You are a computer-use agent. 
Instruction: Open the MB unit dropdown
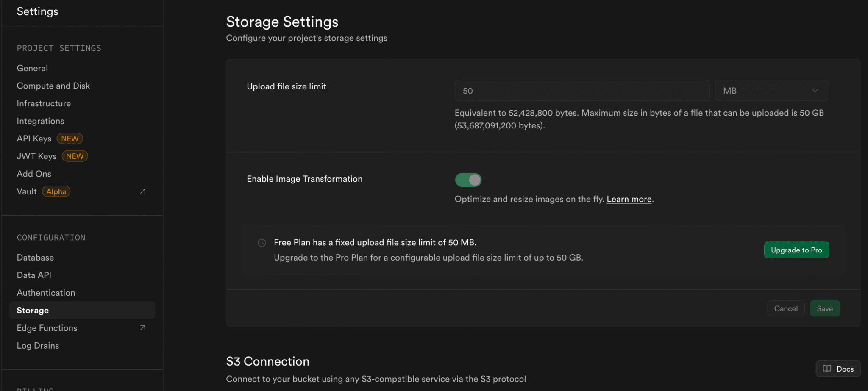pos(771,91)
